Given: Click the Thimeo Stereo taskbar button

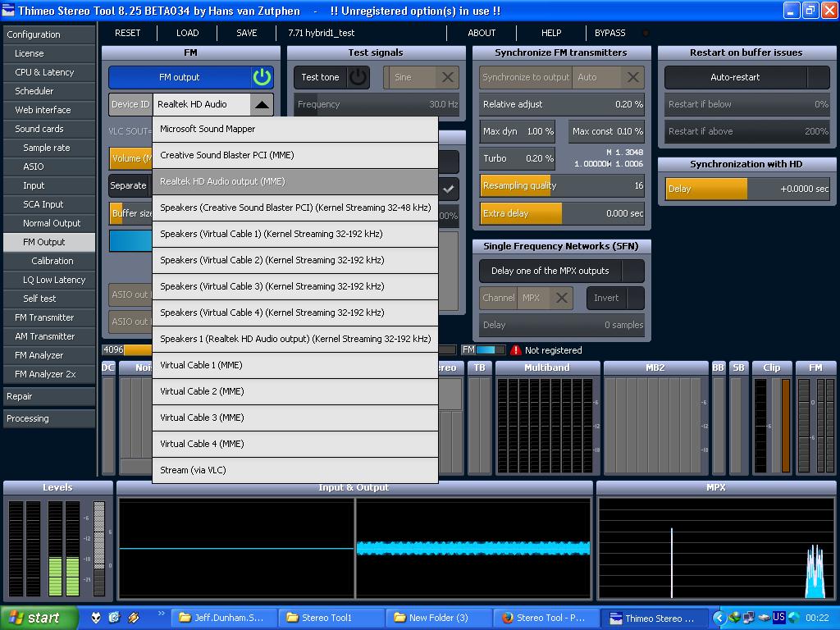Looking at the screenshot, I should pyautogui.click(x=654, y=618).
